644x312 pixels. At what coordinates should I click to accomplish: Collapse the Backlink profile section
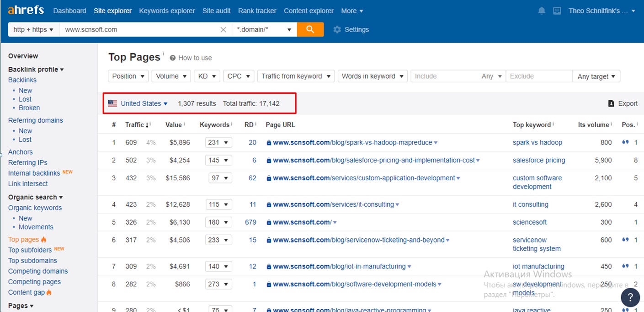pyautogui.click(x=36, y=70)
